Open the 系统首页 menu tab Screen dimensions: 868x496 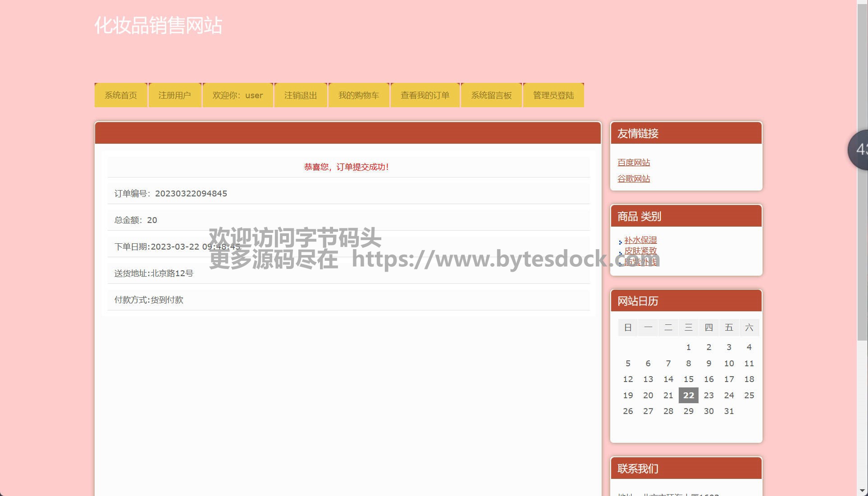pyautogui.click(x=121, y=96)
